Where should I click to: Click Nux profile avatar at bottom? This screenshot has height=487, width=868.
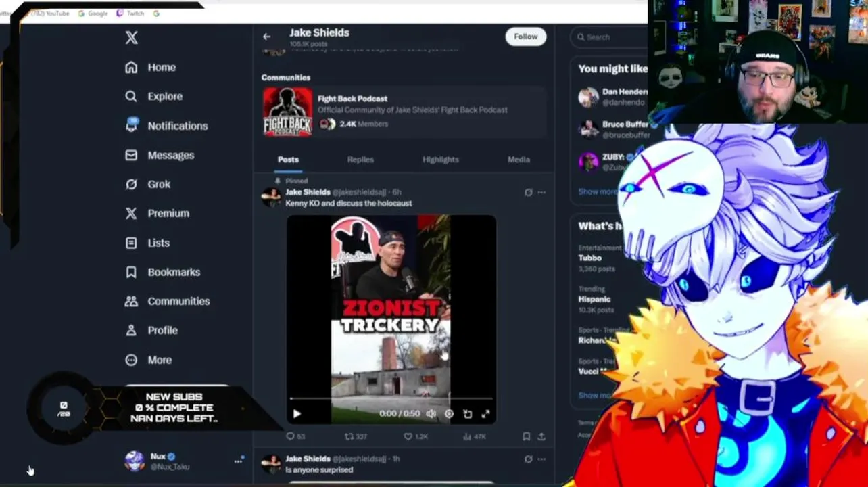point(135,461)
